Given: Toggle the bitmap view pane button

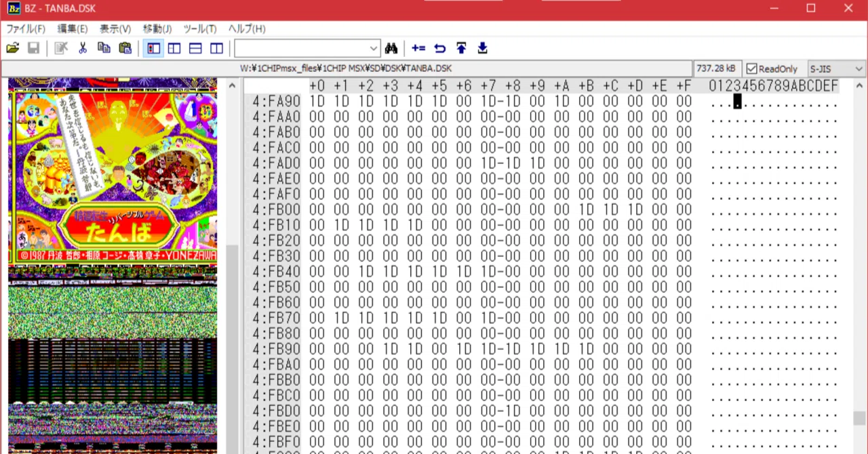Looking at the screenshot, I should click(153, 48).
